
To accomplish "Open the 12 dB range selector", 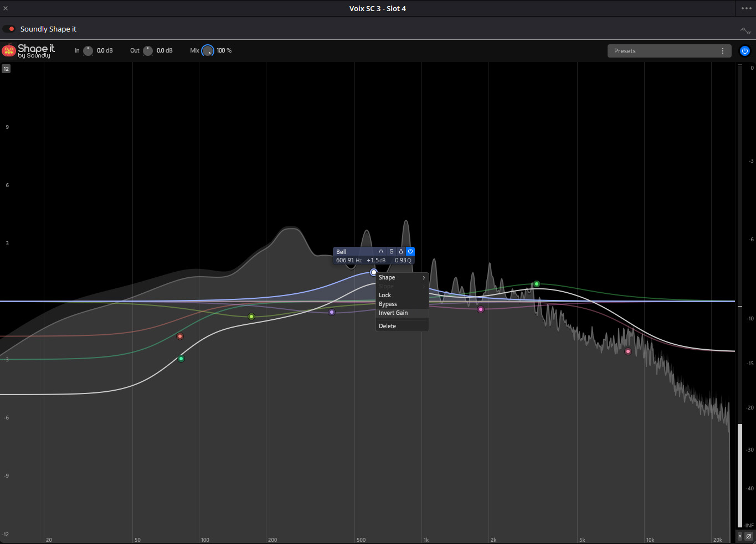I will 6,69.
